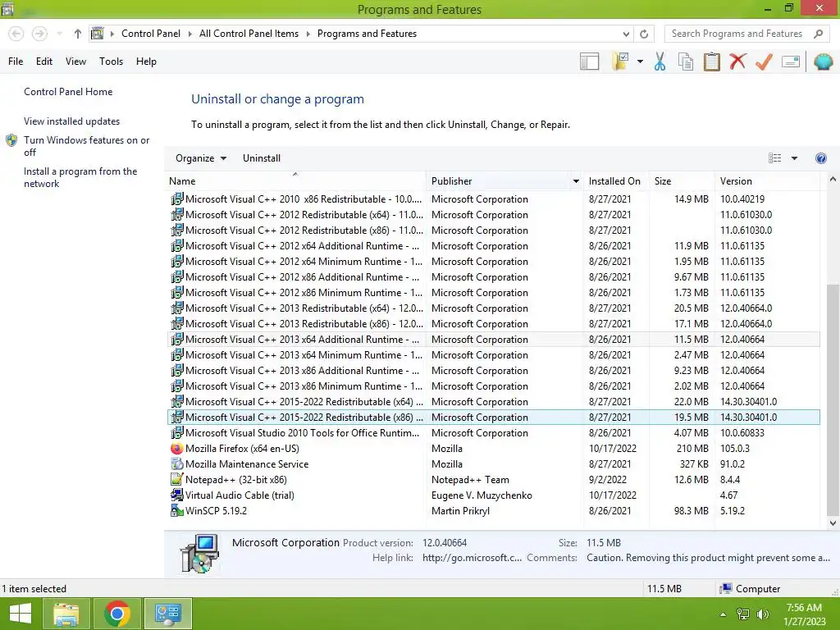Screen dimensions: 840x630
Task: Click the Forward navigation arrow
Action: point(39,34)
